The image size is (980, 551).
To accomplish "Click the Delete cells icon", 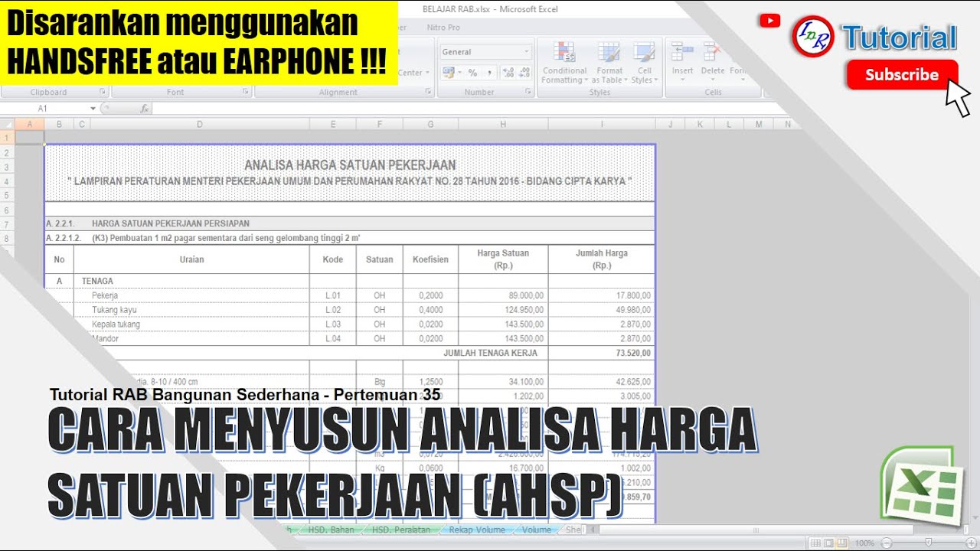I will [x=712, y=53].
